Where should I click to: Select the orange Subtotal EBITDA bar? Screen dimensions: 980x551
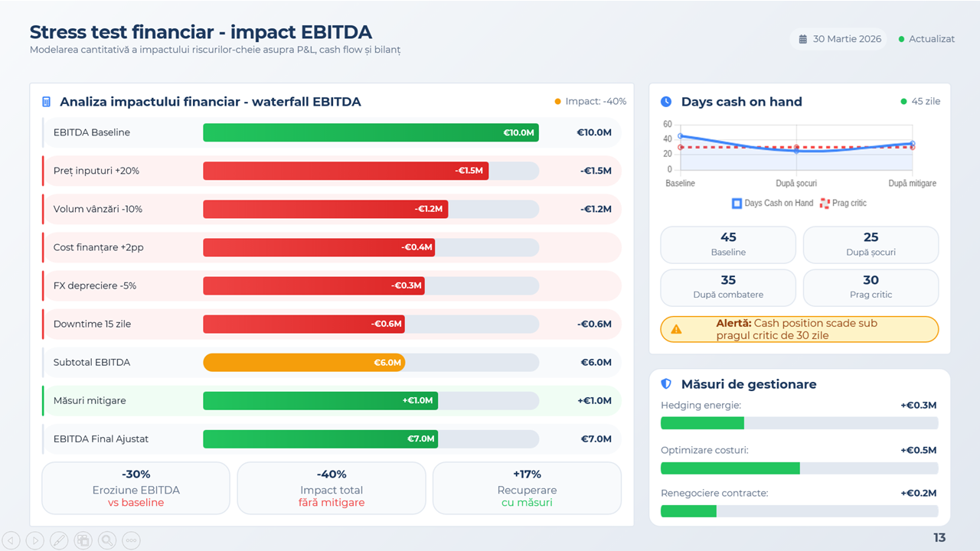pos(304,362)
